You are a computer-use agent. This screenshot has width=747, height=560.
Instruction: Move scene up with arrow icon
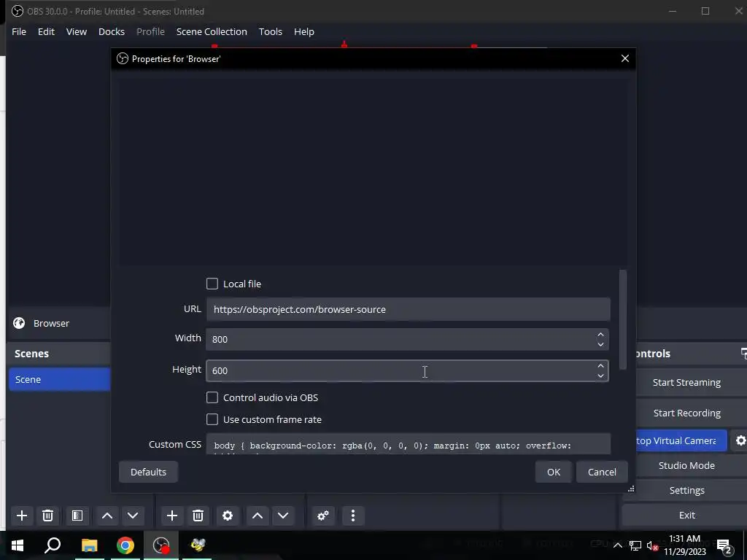(107, 516)
